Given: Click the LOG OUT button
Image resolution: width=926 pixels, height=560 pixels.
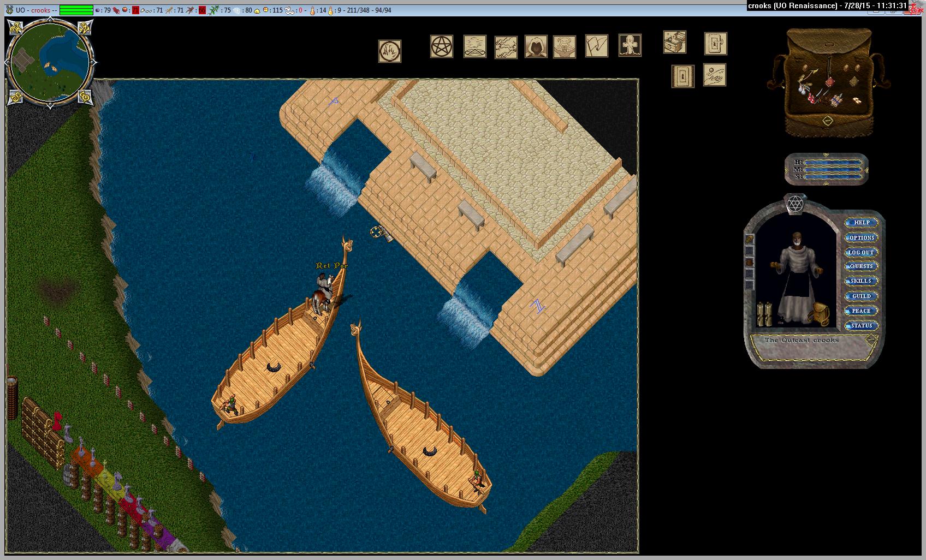Looking at the screenshot, I should tap(862, 252).
